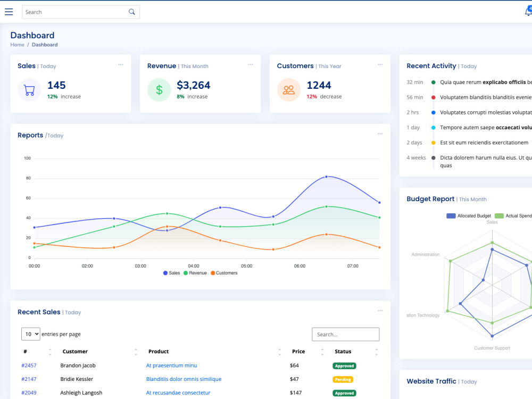This screenshot has width=532, height=399.
Task: Toggle the hamburger sidebar menu
Action: (9, 12)
